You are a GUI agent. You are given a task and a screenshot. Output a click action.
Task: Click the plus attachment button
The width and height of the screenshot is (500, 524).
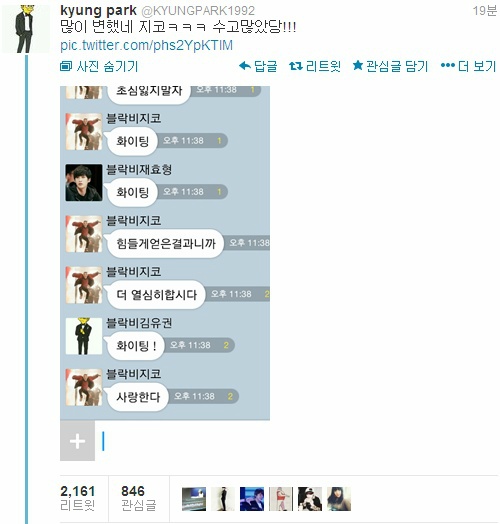tap(78, 441)
